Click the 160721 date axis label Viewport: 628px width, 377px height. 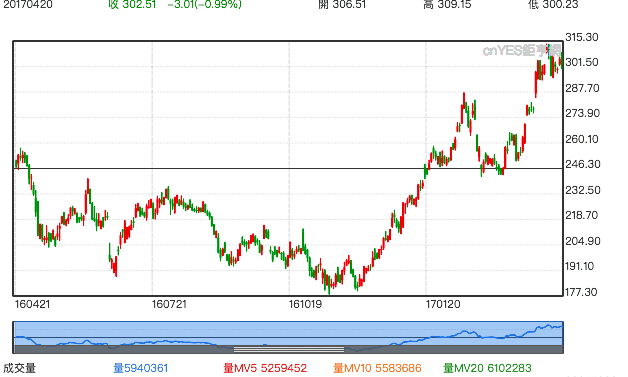tap(169, 304)
